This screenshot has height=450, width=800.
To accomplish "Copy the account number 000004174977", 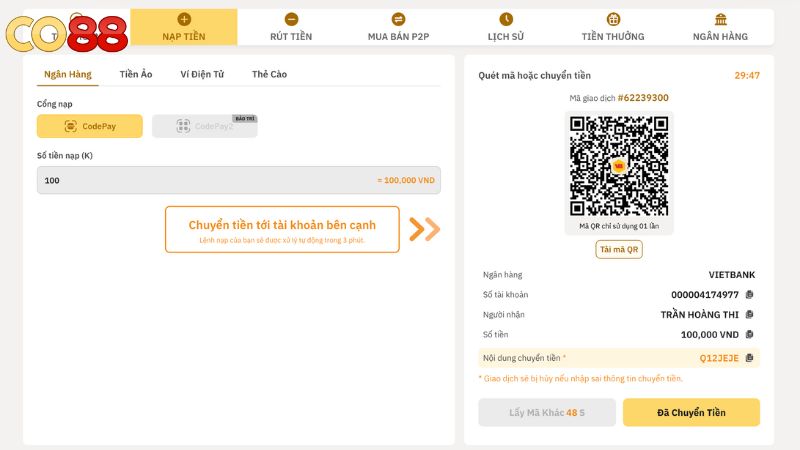I will 749,294.
